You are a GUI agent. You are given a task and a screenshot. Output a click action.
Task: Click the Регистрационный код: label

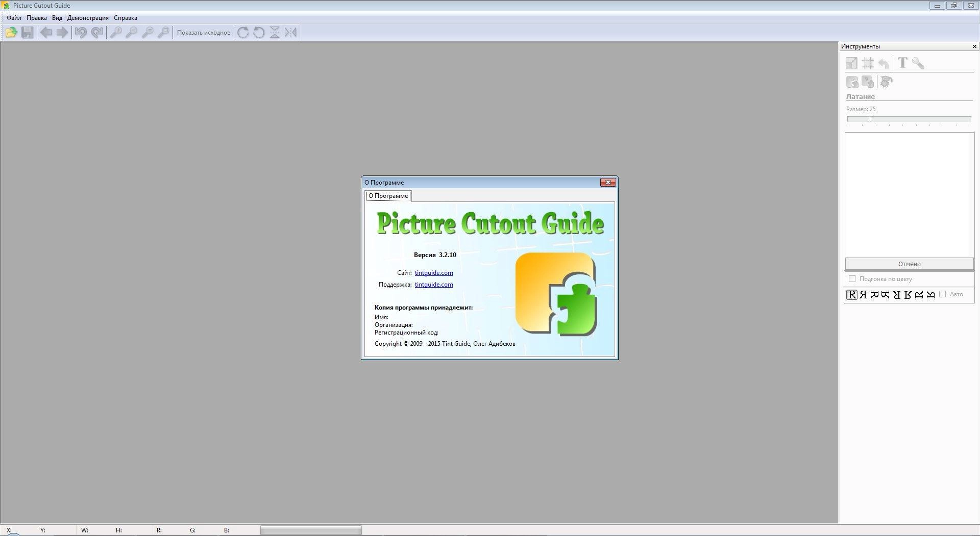(x=406, y=333)
